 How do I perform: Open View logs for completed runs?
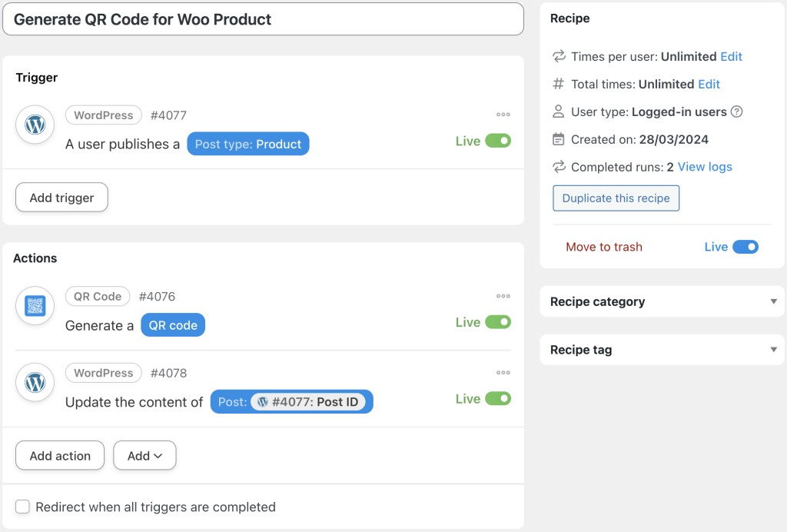click(705, 167)
